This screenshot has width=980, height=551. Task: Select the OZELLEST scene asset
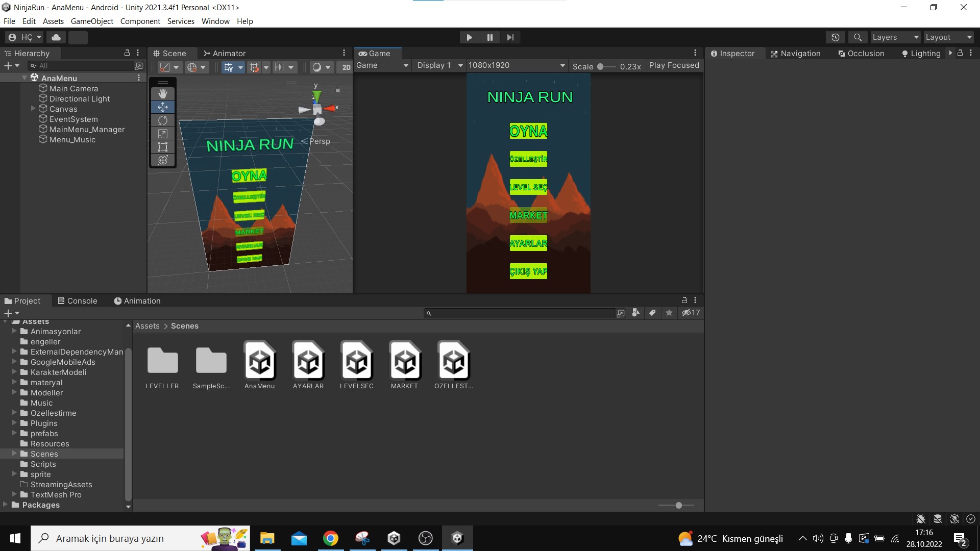tap(454, 365)
